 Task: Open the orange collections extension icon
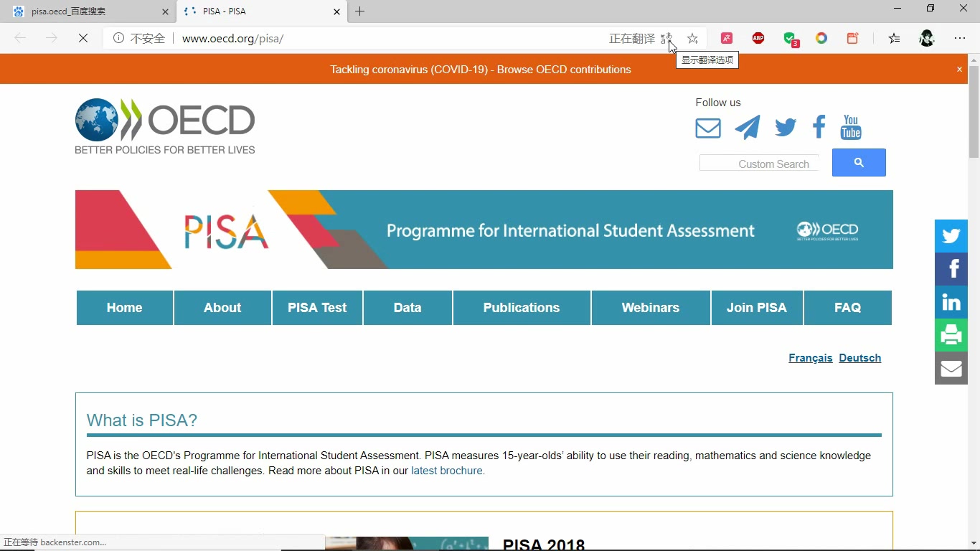click(853, 39)
